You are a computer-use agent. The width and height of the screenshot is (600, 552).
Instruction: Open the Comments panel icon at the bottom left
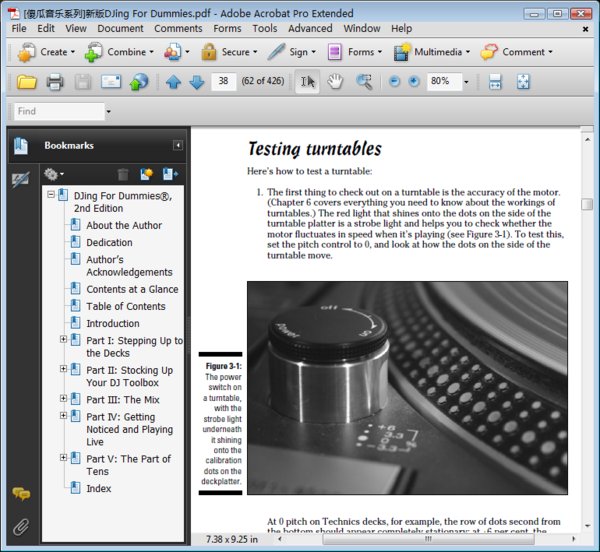tap(21, 494)
